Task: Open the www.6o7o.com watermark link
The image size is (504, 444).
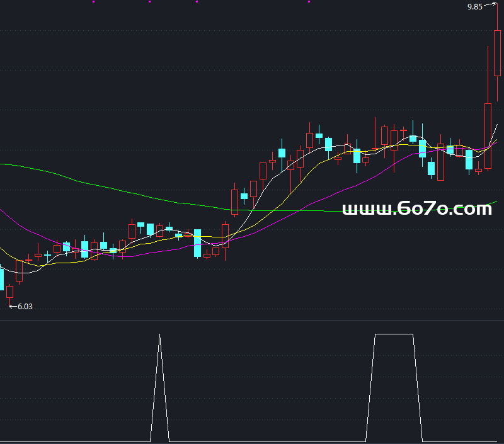Action: pos(416,209)
